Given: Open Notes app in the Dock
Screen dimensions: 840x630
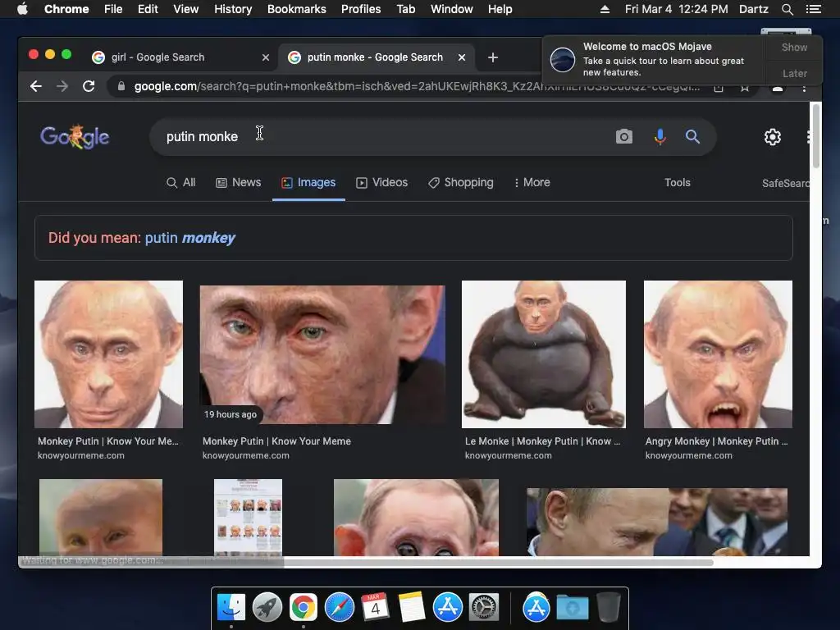Looking at the screenshot, I should pos(412,608).
